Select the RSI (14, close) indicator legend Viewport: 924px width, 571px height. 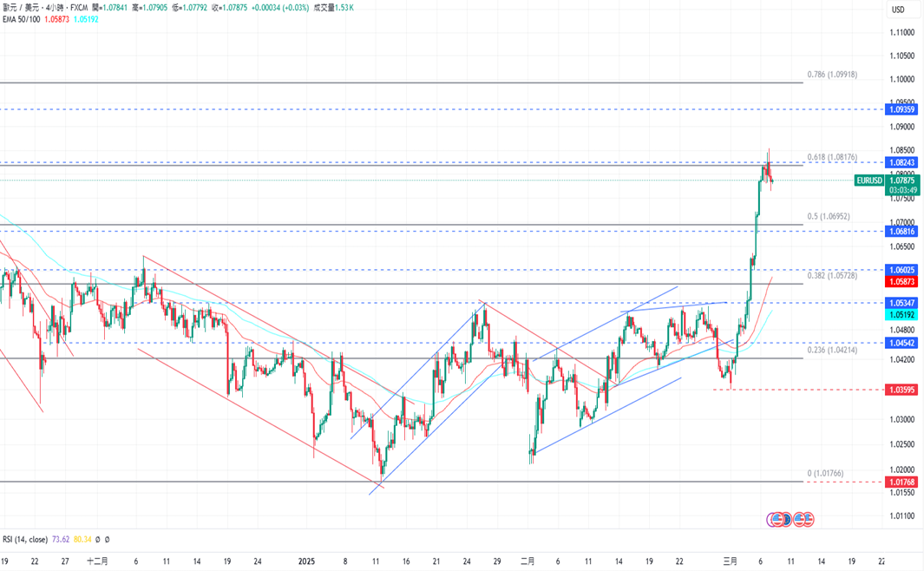coord(25,539)
